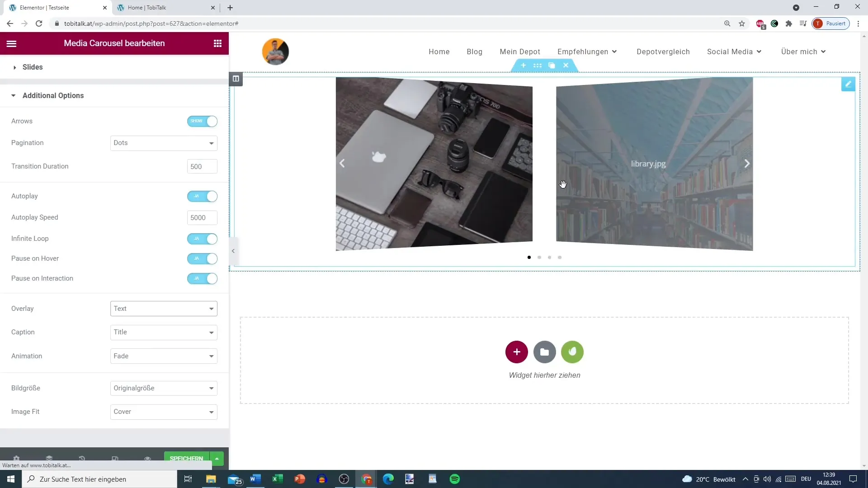Click the Elementor grid/apps icon
The image size is (868, 488).
[218, 43]
